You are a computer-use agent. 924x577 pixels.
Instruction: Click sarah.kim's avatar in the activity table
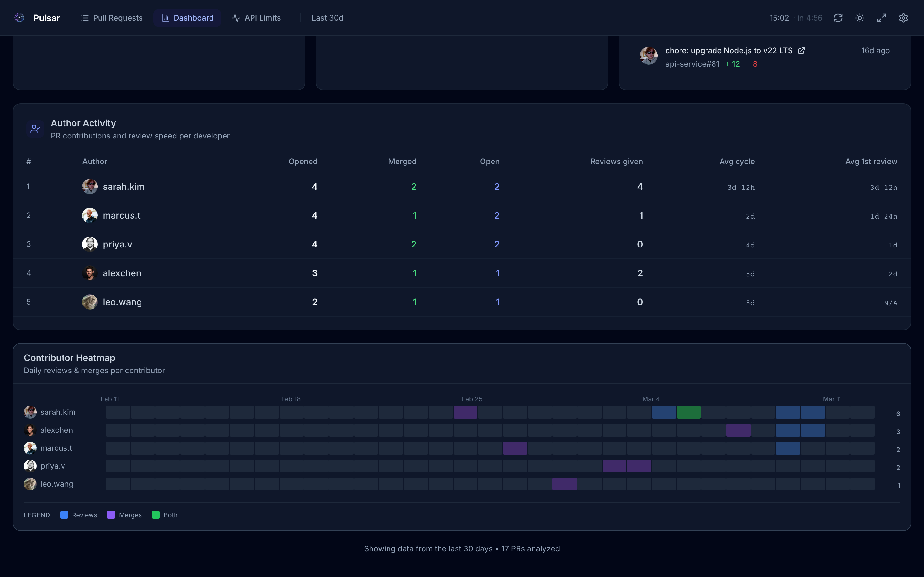click(x=89, y=186)
